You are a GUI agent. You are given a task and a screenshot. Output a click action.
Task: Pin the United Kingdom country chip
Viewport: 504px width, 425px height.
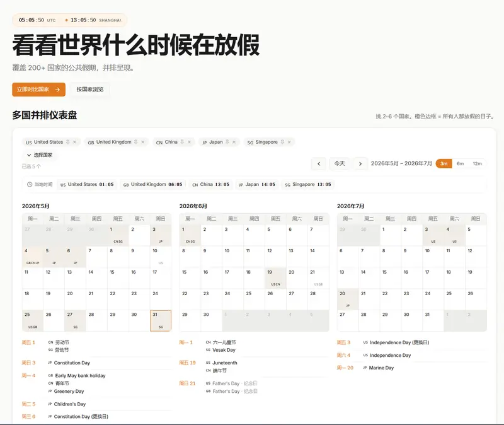(136, 142)
